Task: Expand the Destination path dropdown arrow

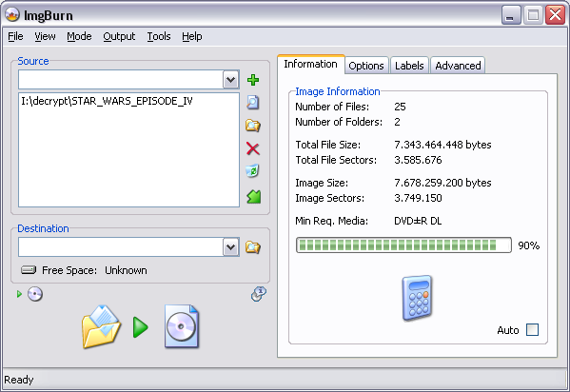Action: pos(231,247)
